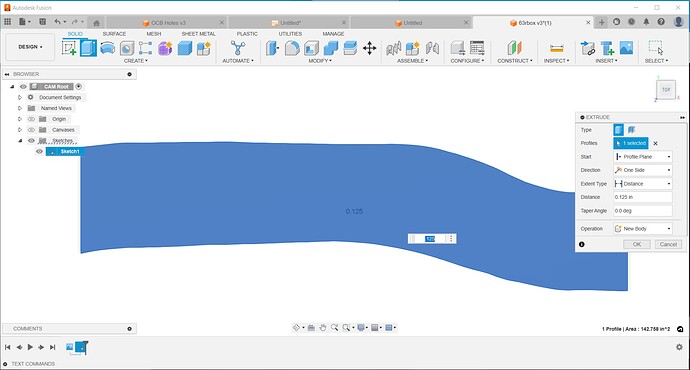This screenshot has height=370, width=690.
Task: Click the Taper Angle input field
Action: coord(643,211)
